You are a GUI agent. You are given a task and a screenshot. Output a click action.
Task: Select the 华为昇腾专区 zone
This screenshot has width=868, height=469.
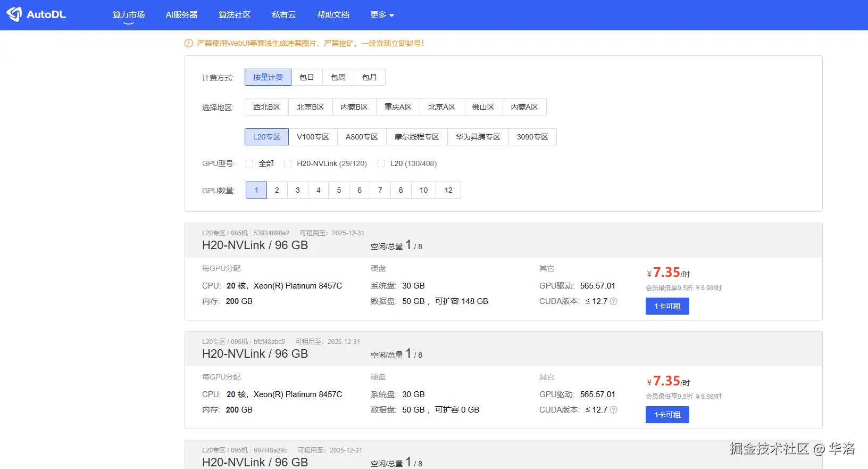[x=478, y=137]
